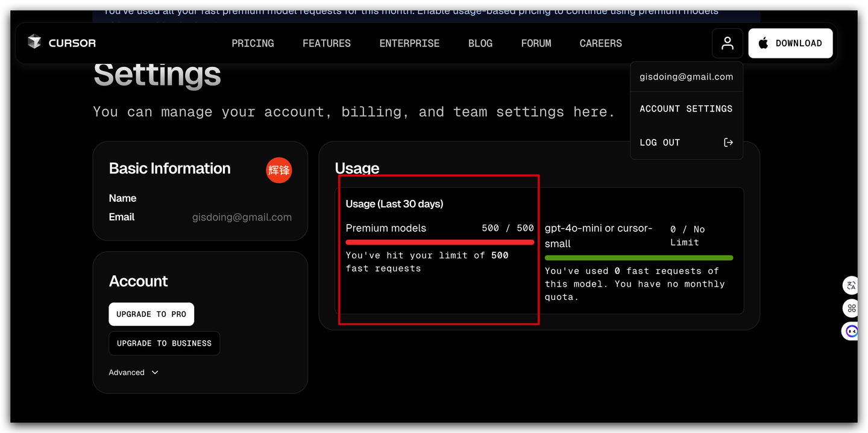Click the gpt-4o-mini or cursor-small label

tap(599, 235)
